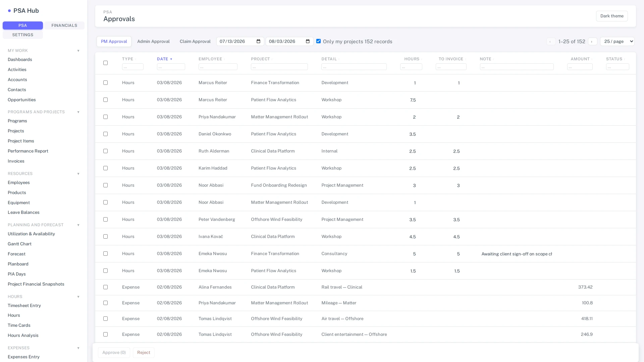Collapse the EXPENSES sidebar section
Viewport: 644px width, 362px height.
point(78,348)
